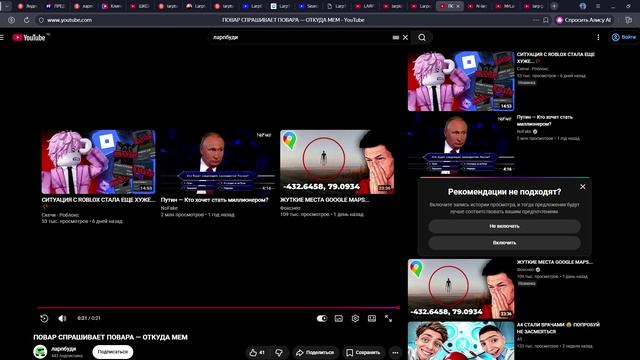
Task: Close the Рекомендации не подходят popup
Action: (583, 187)
